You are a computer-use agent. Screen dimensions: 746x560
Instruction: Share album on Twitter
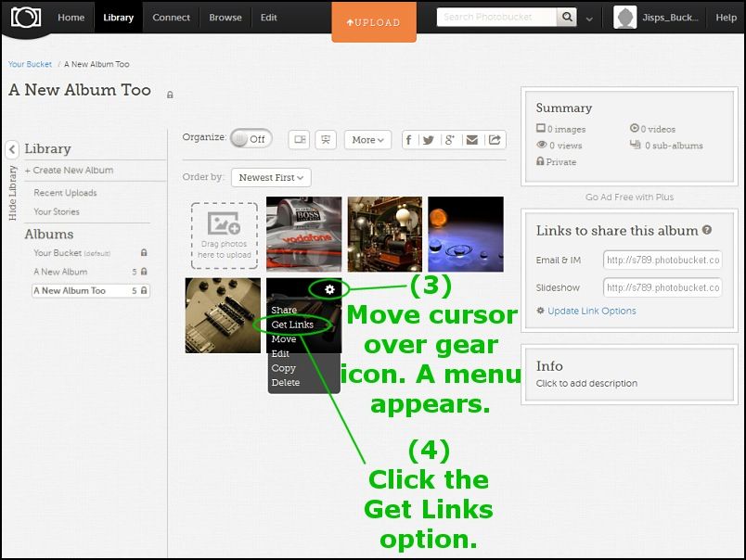click(x=429, y=140)
